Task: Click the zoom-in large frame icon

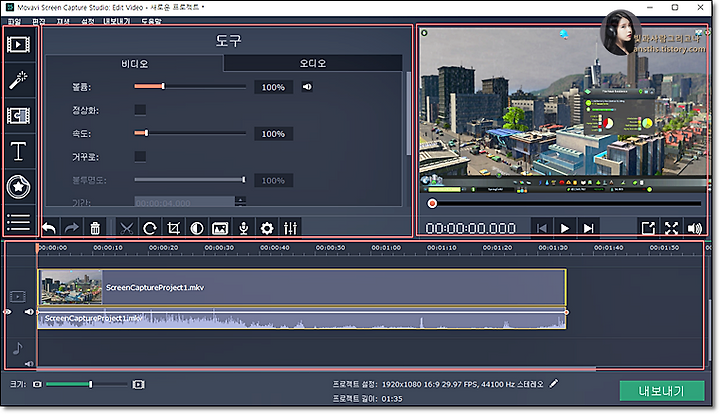Action: 138,384
